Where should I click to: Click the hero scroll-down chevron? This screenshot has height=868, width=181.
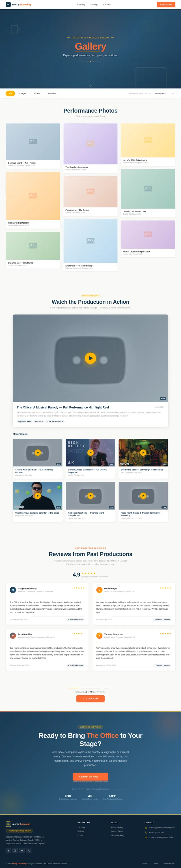click(x=90, y=86)
